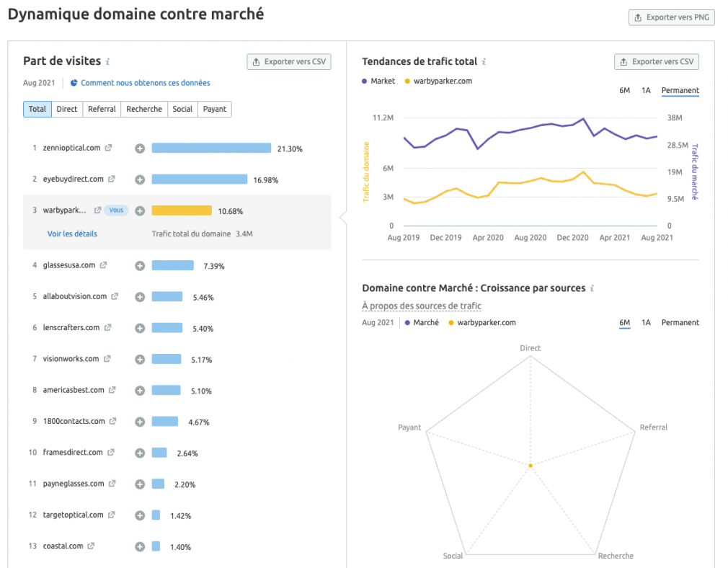Select the Total traffic tab
Image resolution: width=728 pixels, height=568 pixels.
coord(37,109)
